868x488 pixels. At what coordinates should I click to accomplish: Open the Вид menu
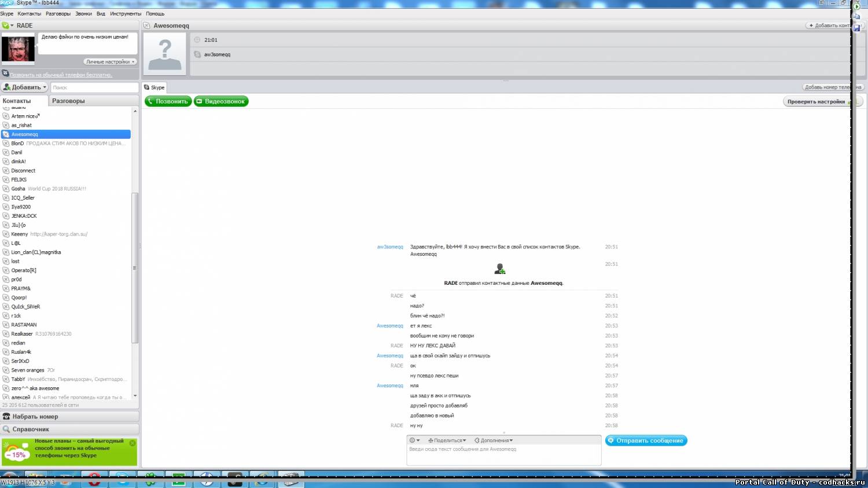101,13
